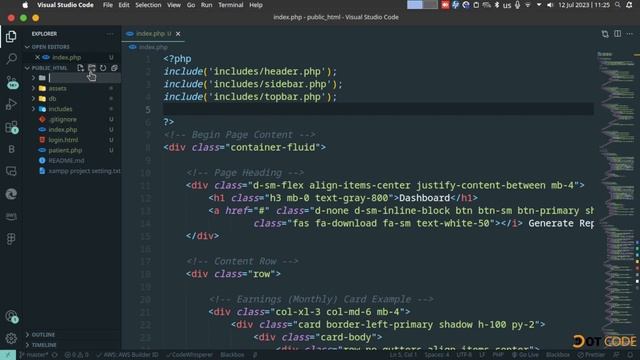Open the View menu
The height and width of the screenshot is (360, 640).
pos(173,5)
